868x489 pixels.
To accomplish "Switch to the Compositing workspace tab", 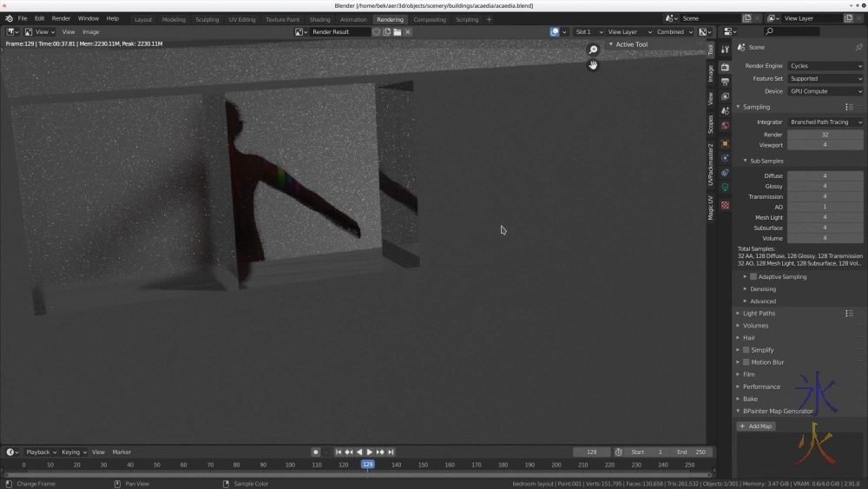I will coord(429,19).
